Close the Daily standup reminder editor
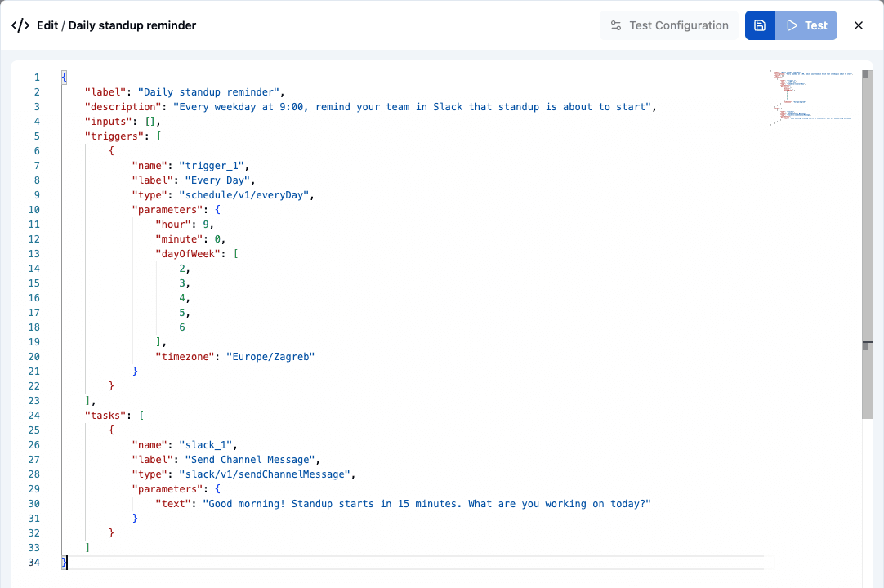 (x=859, y=25)
